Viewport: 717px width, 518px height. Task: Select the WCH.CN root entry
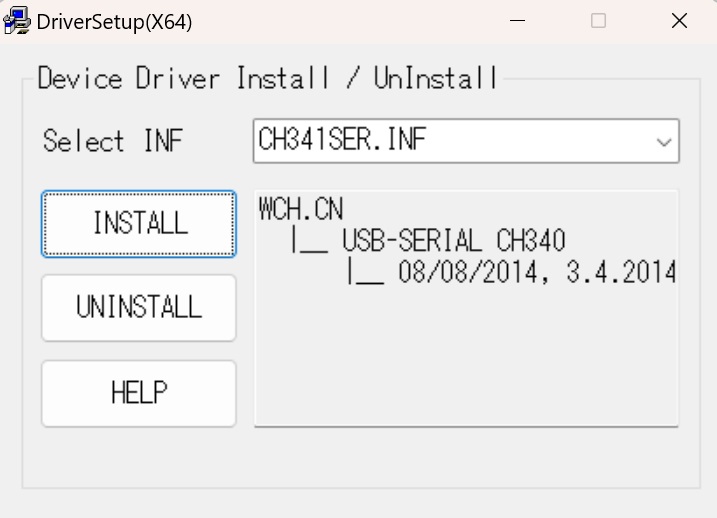[x=300, y=209]
